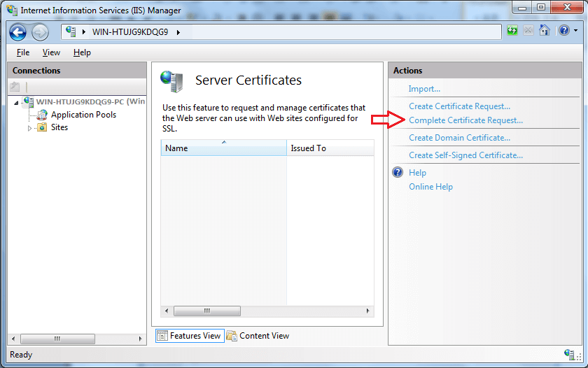Open Online Help link

(x=430, y=187)
